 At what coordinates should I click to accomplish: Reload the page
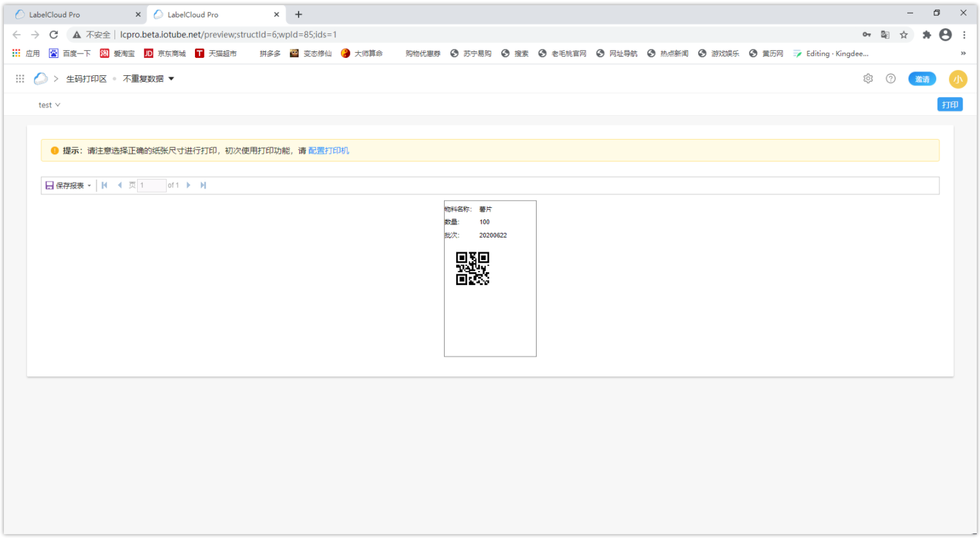(x=54, y=35)
